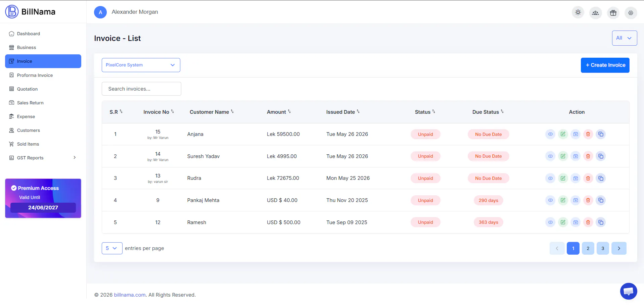644x306 pixels.
Task: Duplicate the Rudra invoice with copy icon
Action: (601, 178)
